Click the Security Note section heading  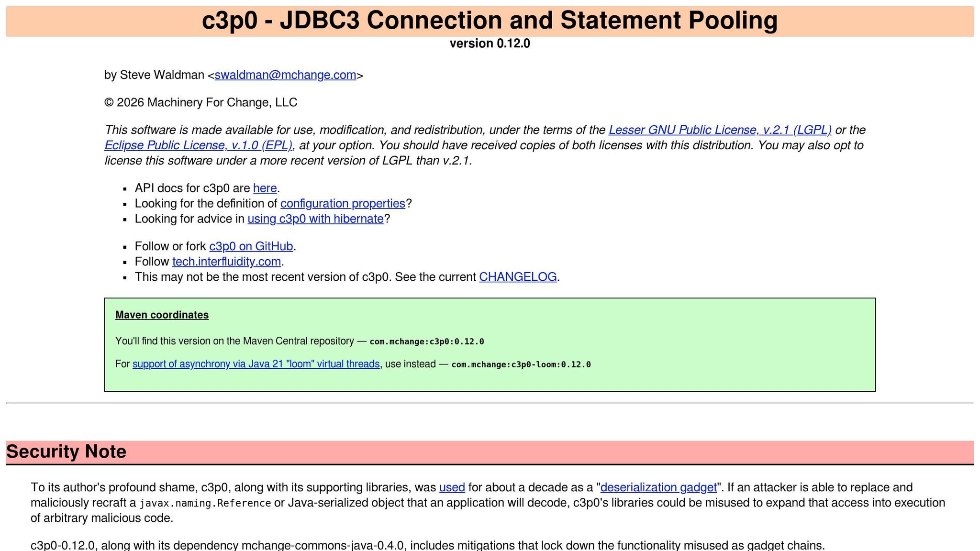(x=66, y=452)
